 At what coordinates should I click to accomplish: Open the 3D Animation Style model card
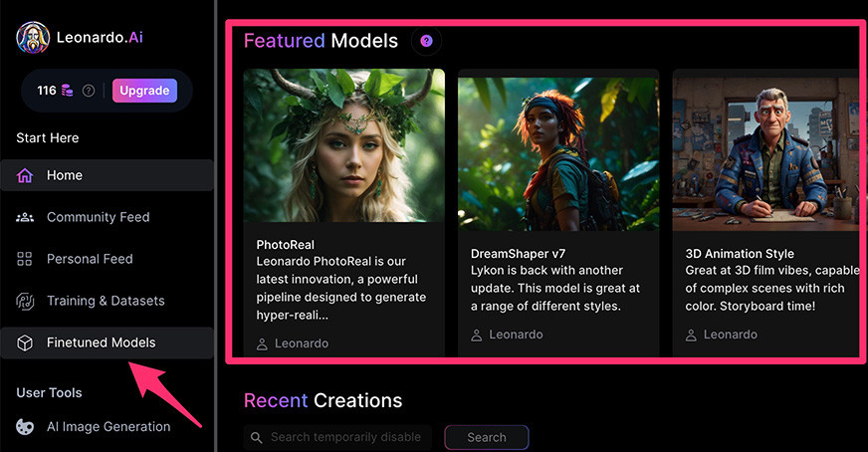765,213
